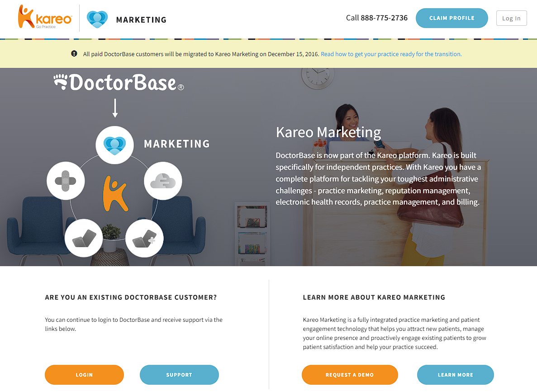Screen dimensions: 537x392
Task: Select the heart Marketing circle icon in hero
Action: tap(115, 145)
